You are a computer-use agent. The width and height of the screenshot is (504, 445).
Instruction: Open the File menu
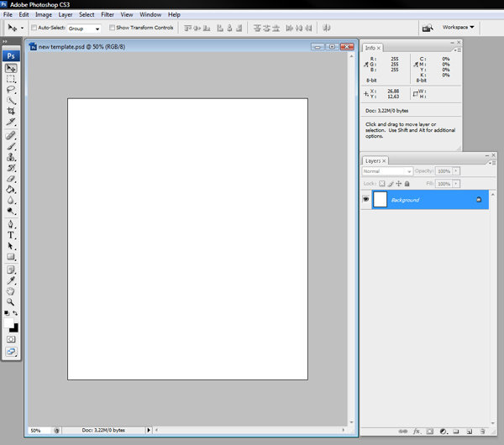click(8, 14)
